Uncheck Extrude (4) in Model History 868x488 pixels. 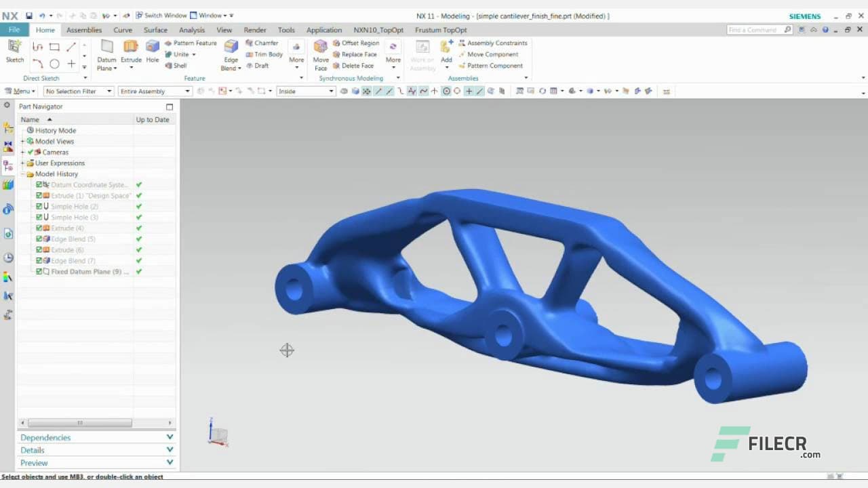(38, 228)
